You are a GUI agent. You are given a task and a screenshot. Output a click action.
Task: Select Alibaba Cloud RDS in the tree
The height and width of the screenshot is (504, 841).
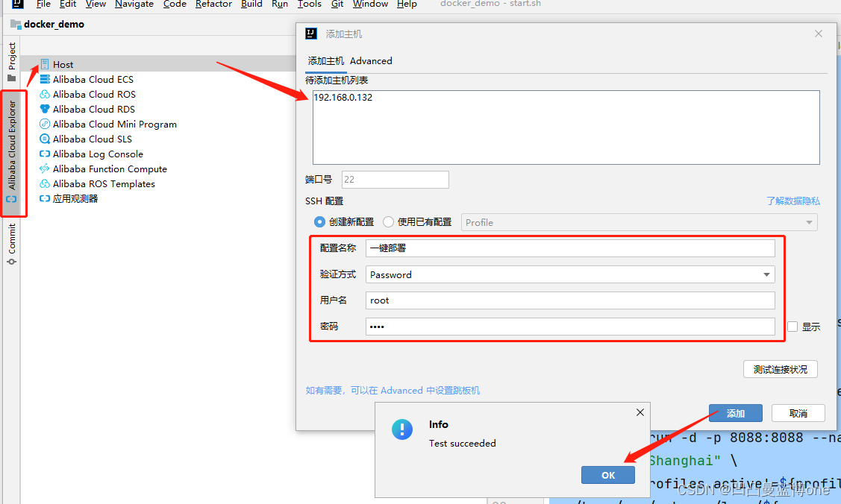point(94,110)
